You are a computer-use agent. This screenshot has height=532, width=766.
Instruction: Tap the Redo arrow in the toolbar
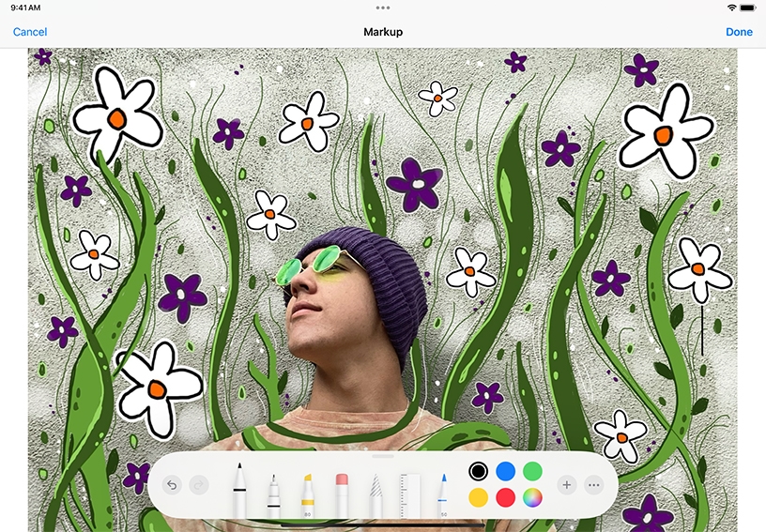[198, 485]
